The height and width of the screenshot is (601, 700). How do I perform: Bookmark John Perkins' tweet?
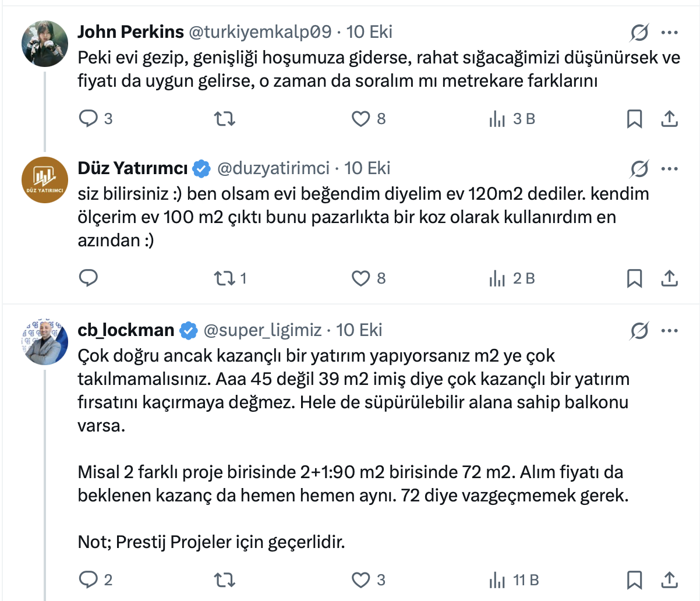click(x=634, y=119)
